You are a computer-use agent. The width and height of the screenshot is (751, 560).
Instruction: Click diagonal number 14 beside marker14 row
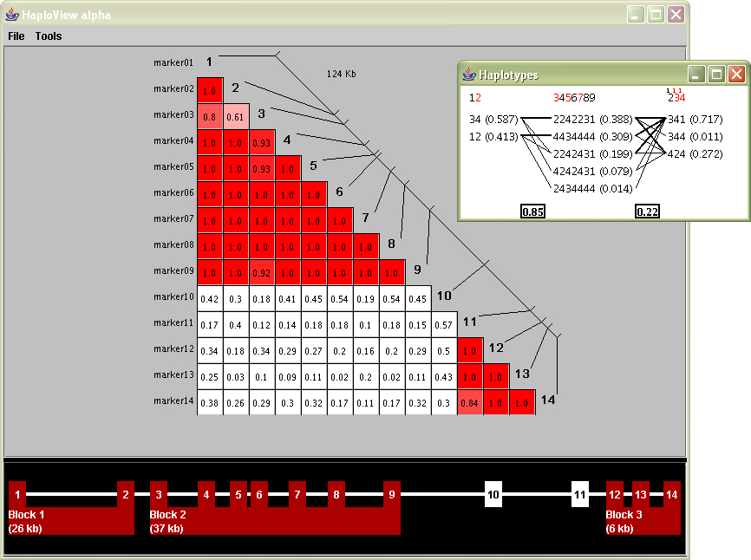click(548, 400)
